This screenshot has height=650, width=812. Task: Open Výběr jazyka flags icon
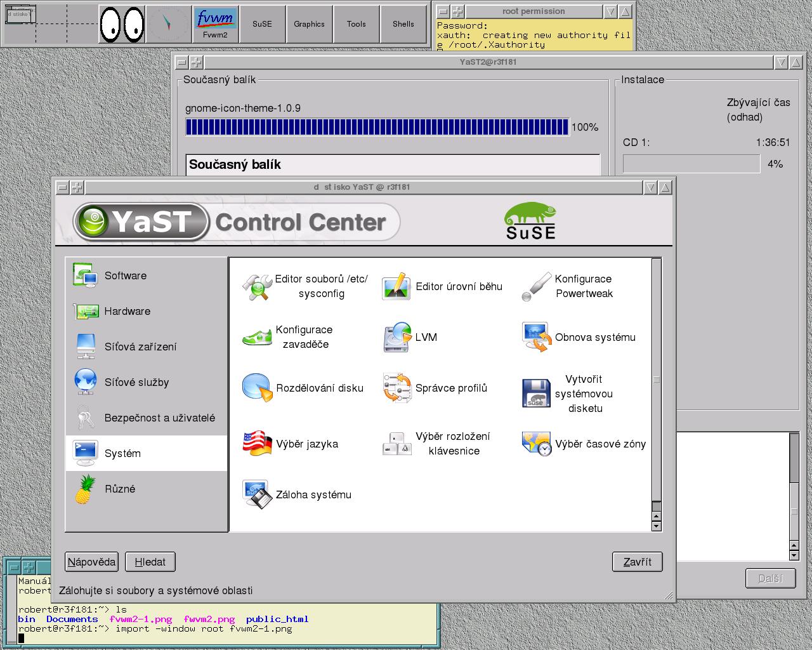(x=258, y=444)
